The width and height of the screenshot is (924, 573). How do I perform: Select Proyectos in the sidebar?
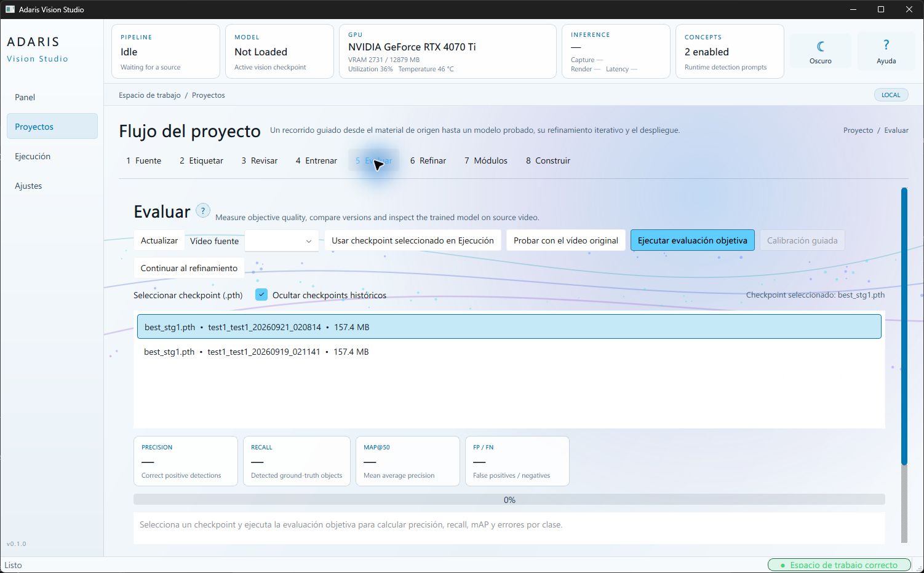pyautogui.click(x=52, y=127)
